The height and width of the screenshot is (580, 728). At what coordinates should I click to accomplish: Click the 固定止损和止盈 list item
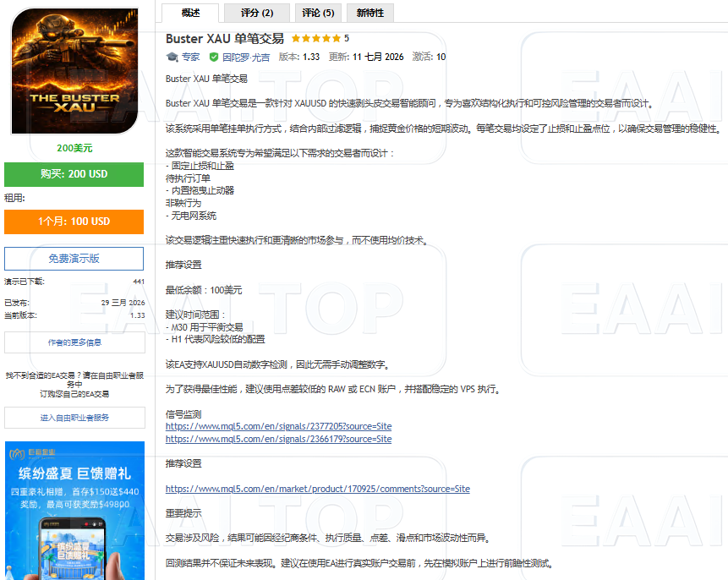tap(200, 166)
